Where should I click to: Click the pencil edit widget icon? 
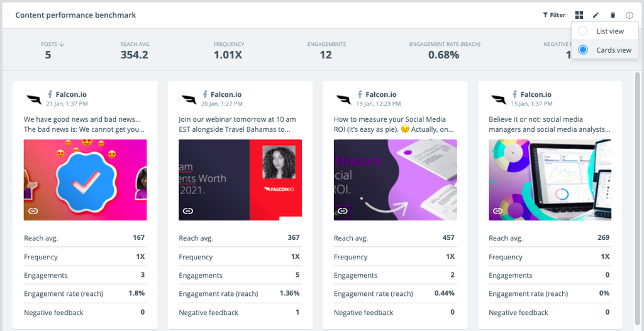pos(596,15)
